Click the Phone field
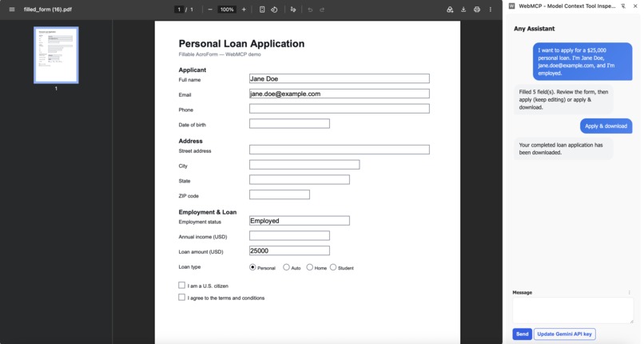 (340, 109)
